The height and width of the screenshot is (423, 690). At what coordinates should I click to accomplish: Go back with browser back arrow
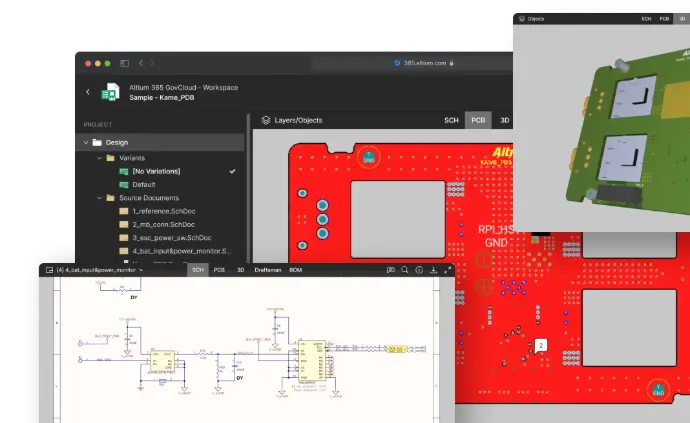click(141, 63)
